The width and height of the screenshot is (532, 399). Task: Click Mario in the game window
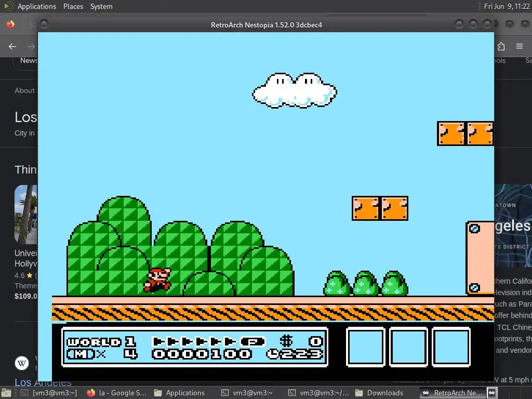157,280
